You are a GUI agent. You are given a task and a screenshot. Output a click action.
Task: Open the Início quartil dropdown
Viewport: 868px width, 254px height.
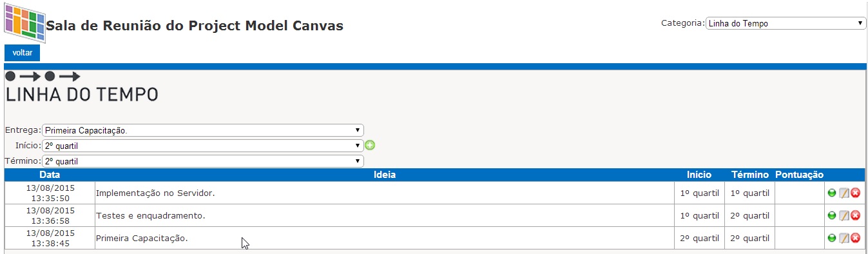coord(203,146)
